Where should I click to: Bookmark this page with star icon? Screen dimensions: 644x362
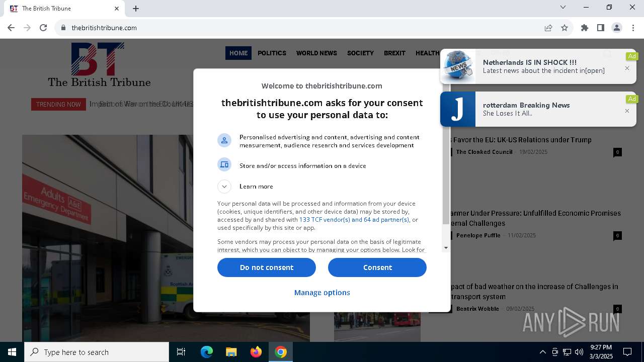coord(565,28)
